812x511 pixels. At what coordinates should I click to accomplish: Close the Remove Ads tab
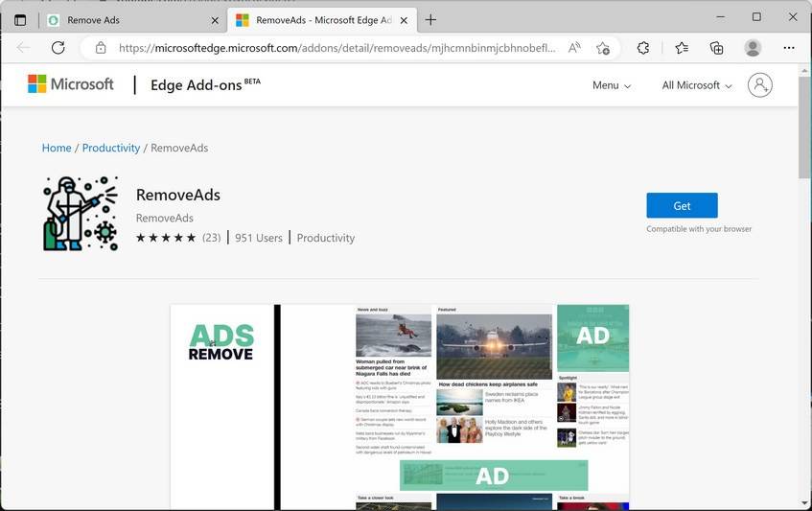(x=215, y=21)
